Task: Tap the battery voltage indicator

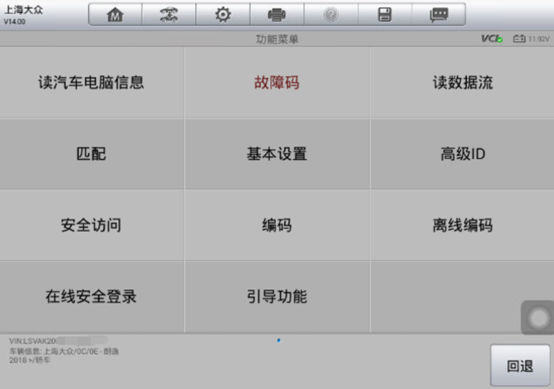Action: pyautogui.click(x=531, y=39)
